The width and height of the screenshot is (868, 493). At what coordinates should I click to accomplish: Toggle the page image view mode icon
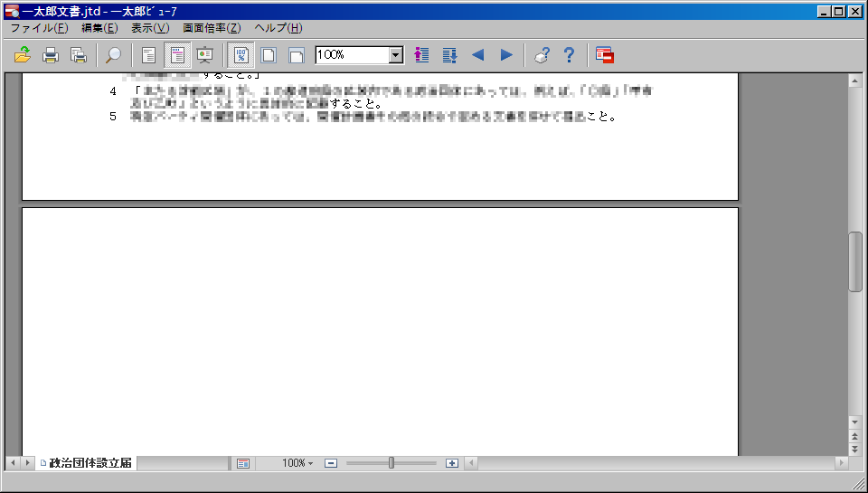[x=177, y=55]
